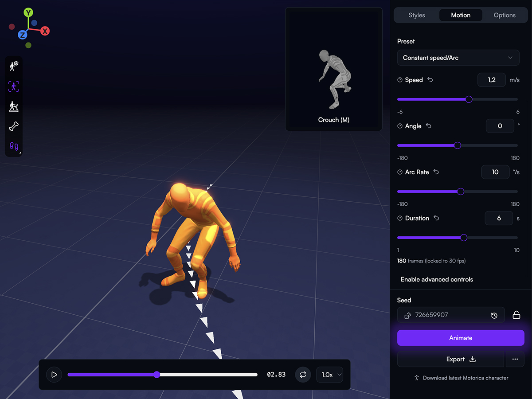Toggle playback looping
532x399 pixels.
point(303,375)
